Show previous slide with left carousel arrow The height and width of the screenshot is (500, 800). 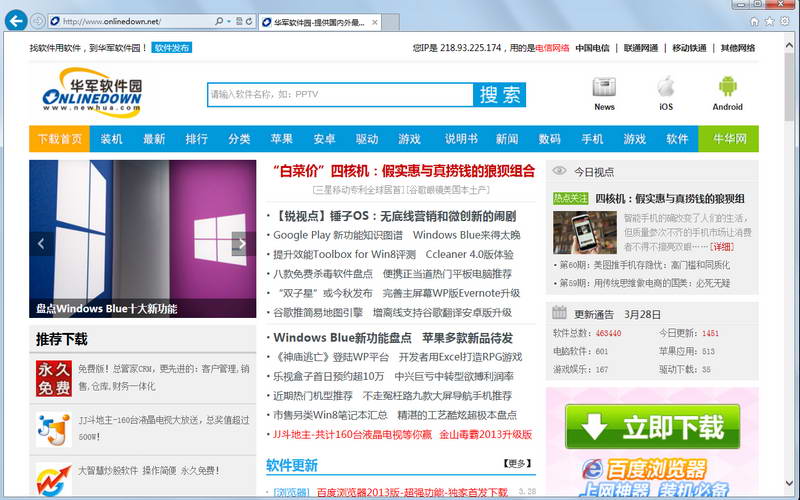pyautogui.click(x=41, y=244)
